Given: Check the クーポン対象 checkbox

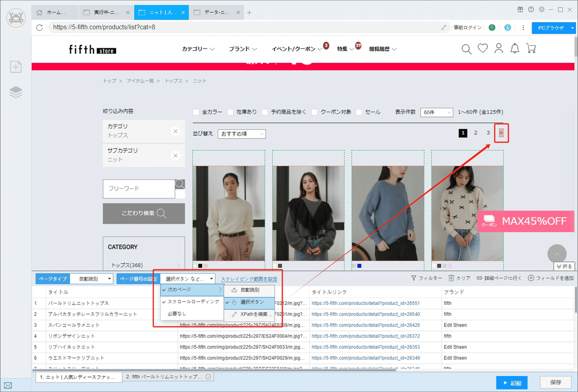Looking at the screenshot, I should click(315, 112).
